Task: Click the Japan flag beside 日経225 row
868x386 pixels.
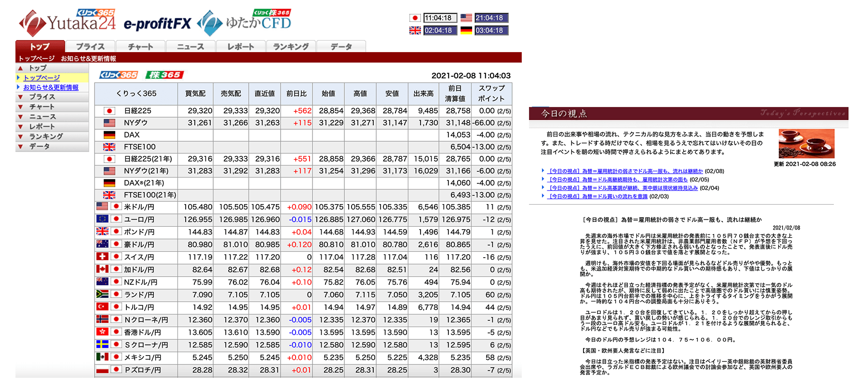Action: [109, 111]
